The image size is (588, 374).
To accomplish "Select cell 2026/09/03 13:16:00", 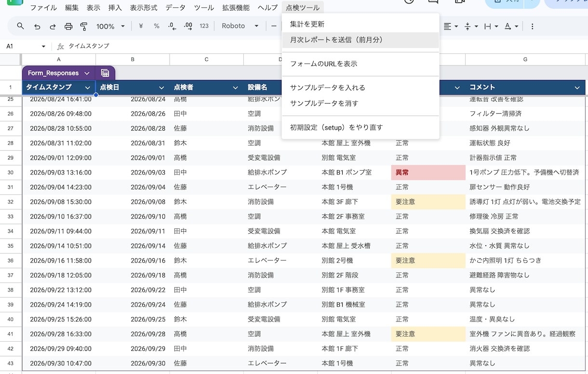I will click(59, 173).
